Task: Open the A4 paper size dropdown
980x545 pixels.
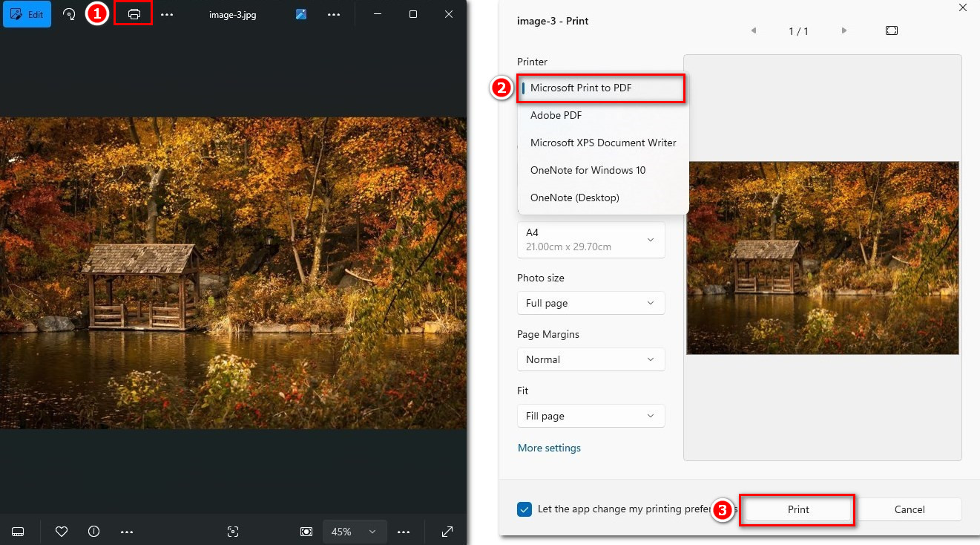Action: (x=591, y=239)
